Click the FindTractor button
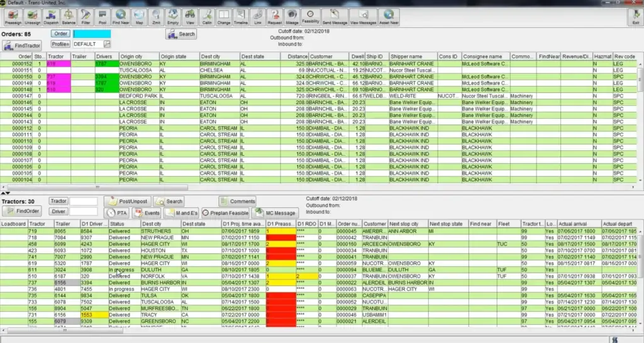 (x=22, y=46)
